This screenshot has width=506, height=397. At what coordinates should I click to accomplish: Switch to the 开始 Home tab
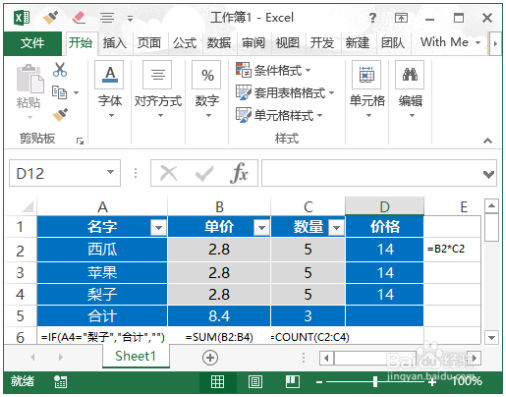pos(81,43)
